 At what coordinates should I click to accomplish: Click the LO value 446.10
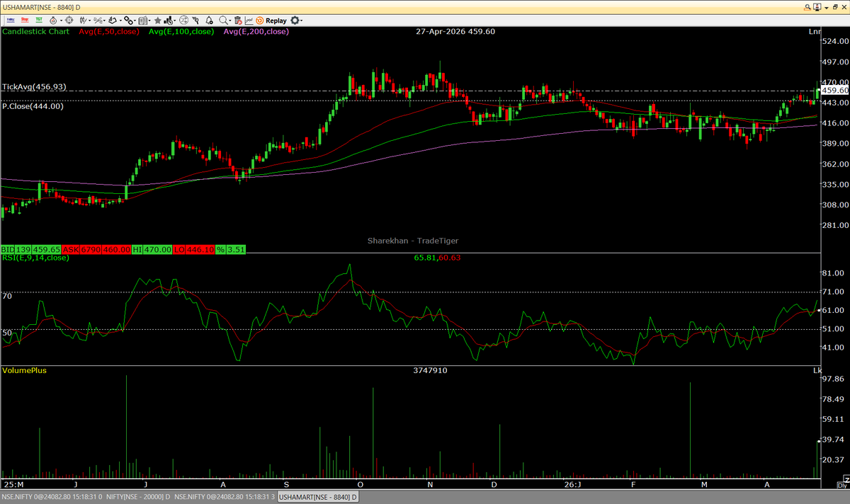200,249
